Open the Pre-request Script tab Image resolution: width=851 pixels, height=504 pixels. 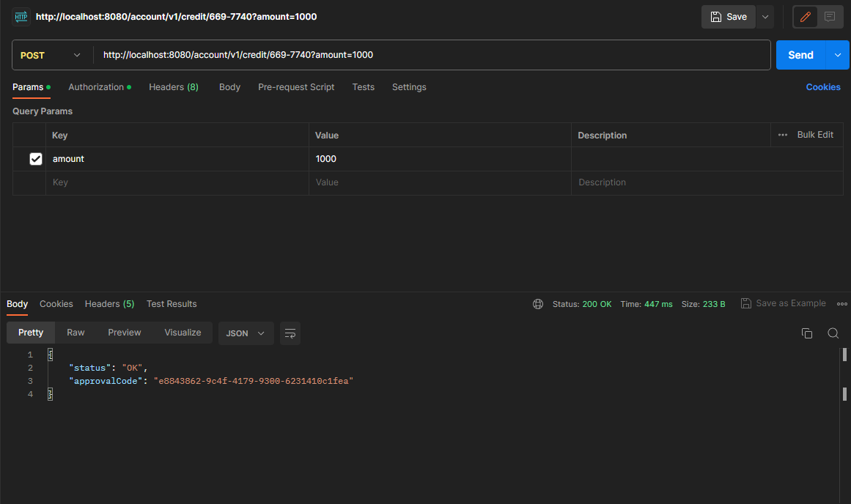pyautogui.click(x=296, y=87)
